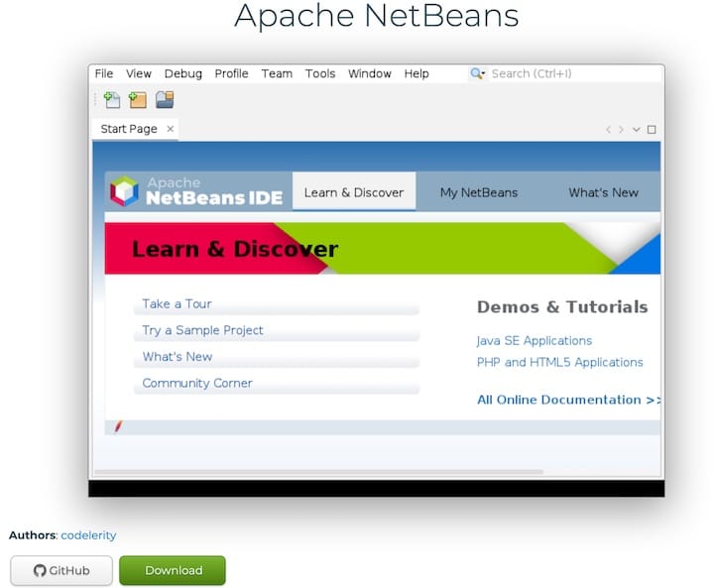Open All Online Documentation link
The image size is (714, 588).
pos(568,400)
